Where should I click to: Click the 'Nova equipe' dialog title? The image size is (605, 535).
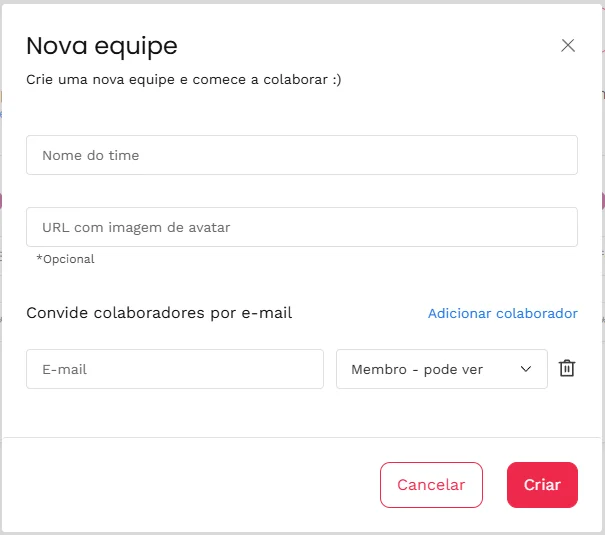(101, 45)
